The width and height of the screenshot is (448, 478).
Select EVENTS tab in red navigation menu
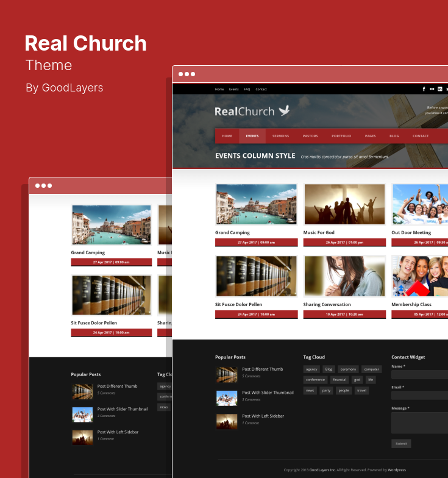(x=252, y=136)
